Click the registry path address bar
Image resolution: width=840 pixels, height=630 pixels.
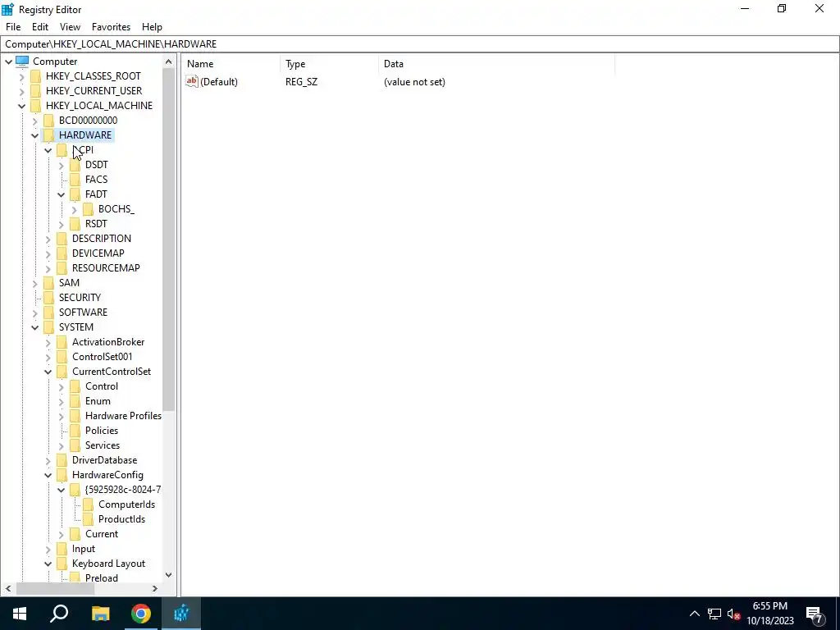(420, 44)
